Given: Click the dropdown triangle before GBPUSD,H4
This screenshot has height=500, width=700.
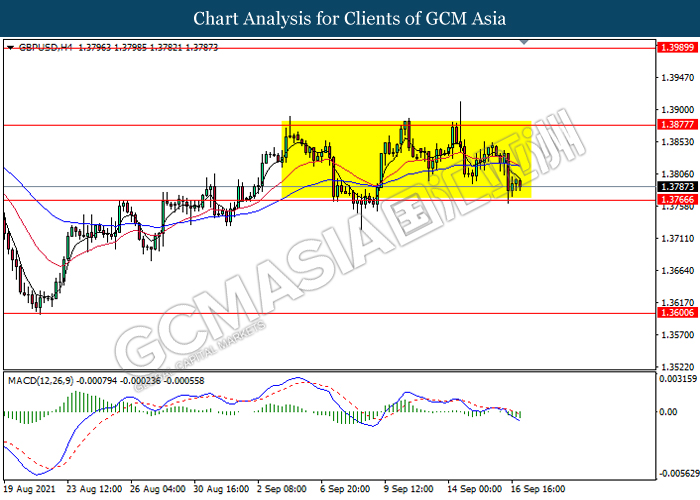Looking at the screenshot, I should (11, 47).
